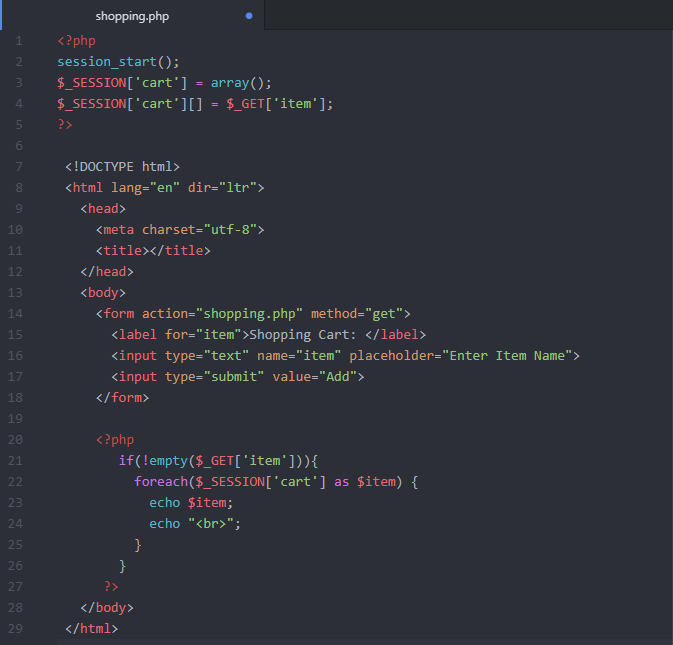Click the form action="shopping.php" line

coord(253,314)
